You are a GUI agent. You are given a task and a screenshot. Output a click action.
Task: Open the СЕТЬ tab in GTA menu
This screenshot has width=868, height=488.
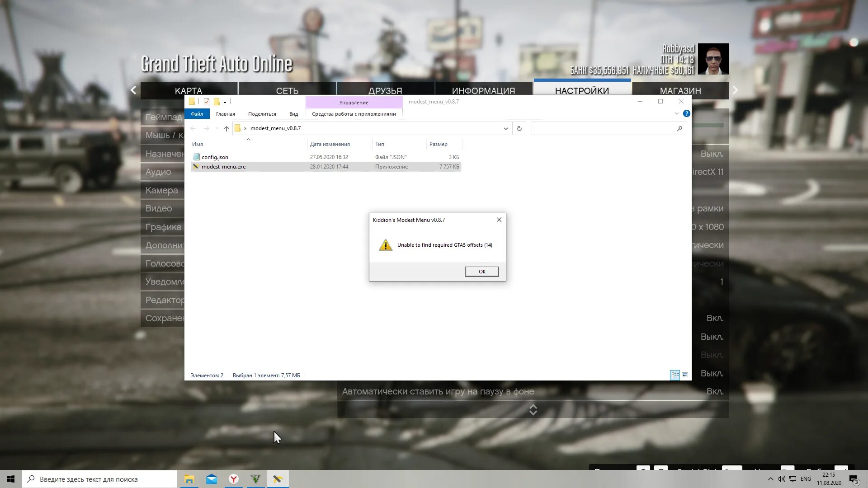click(287, 90)
